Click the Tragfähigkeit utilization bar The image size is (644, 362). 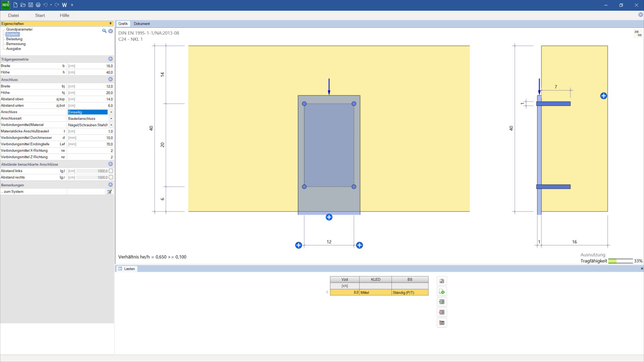tap(620, 261)
